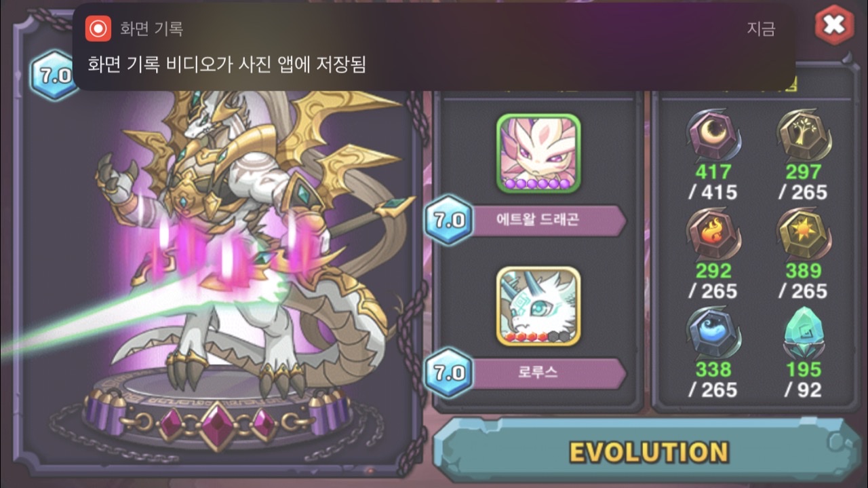Viewport: 868px width, 488px height.
Task: Tap the pink 에트왈 드래곤 portrait icon
Action: (x=538, y=153)
